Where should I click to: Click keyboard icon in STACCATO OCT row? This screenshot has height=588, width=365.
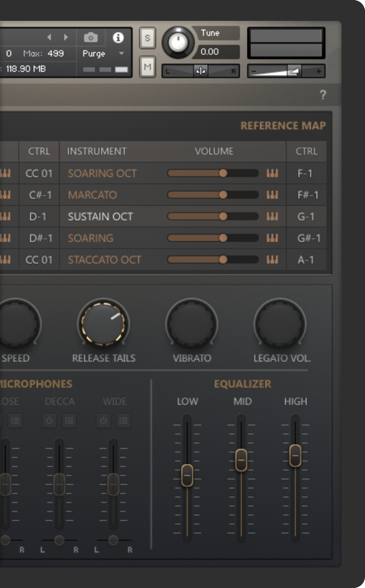(272, 260)
